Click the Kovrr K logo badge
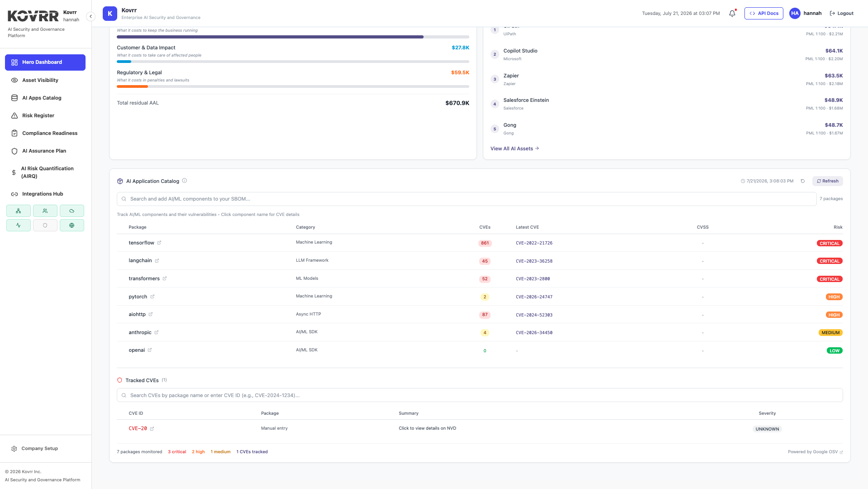Screen dimensions: 868x489 pyautogui.click(x=110, y=14)
